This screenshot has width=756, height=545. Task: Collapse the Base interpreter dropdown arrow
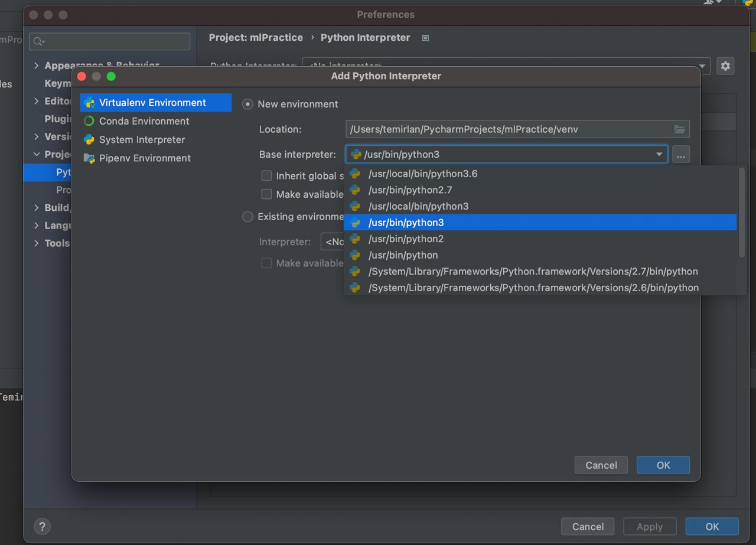pyautogui.click(x=659, y=155)
